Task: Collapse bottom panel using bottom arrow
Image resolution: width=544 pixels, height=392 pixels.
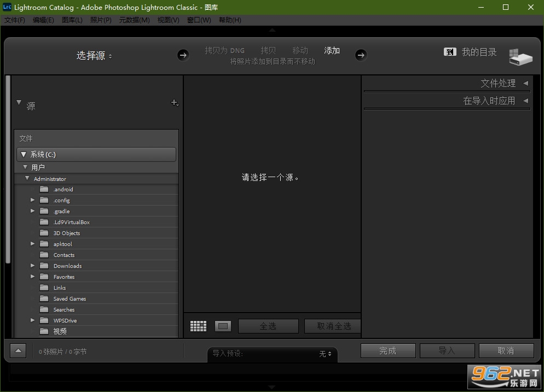Action: coord(272,387)
